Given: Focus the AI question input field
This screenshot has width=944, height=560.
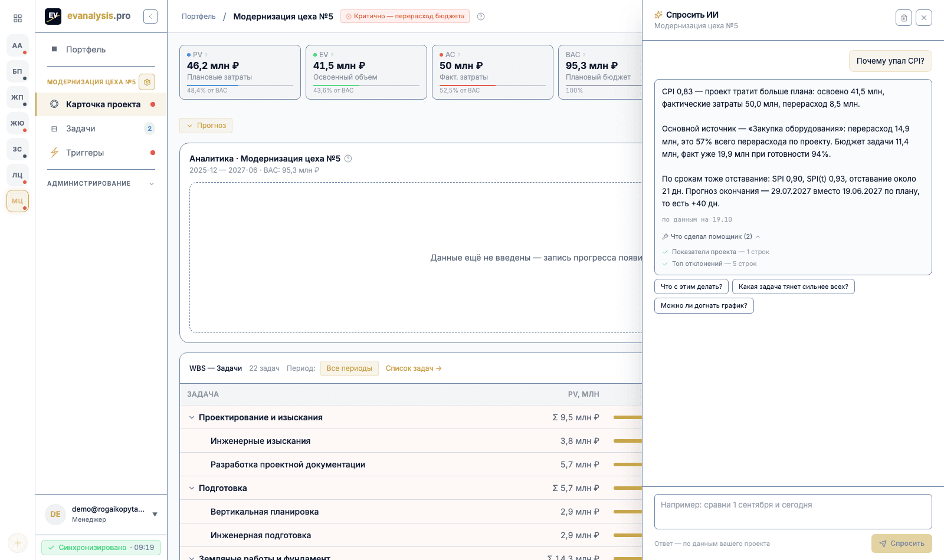Looking at the screenshot, I should pyautogui.click(x=793, y=512).
